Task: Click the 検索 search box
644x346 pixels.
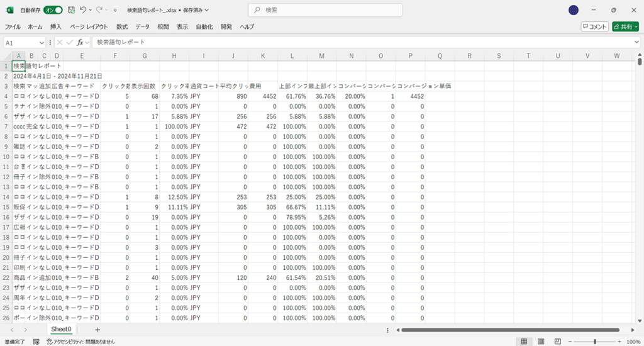Action: point(325,10)
